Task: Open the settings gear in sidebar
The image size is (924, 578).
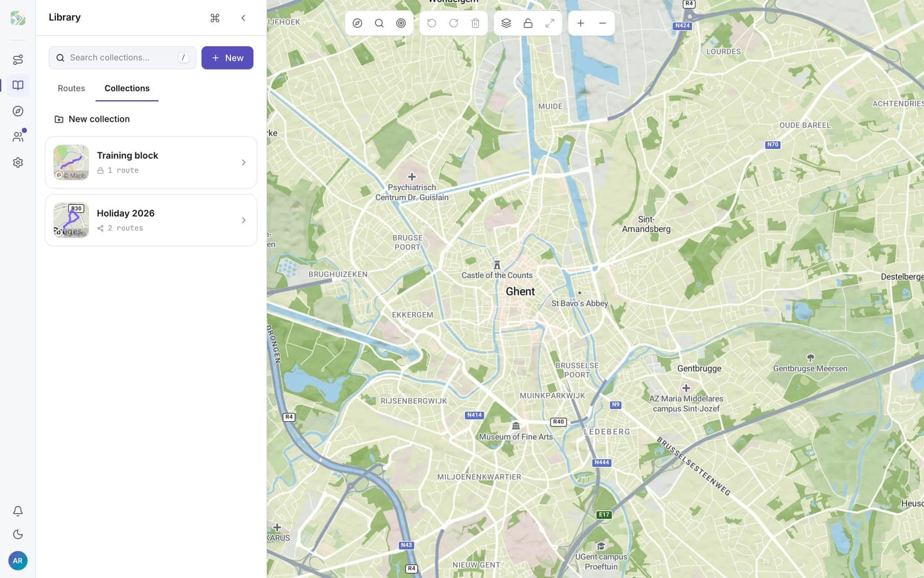Action: [18, 162]
